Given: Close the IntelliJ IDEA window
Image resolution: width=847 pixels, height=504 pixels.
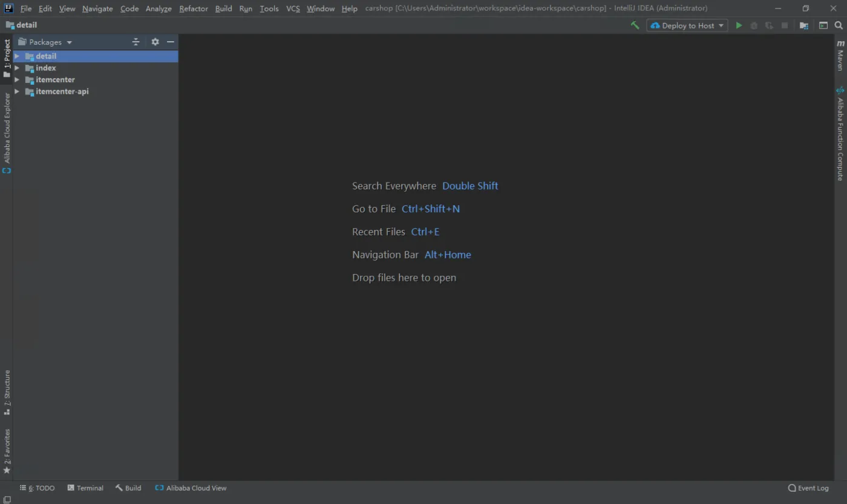Looking at the screenshot, I should [833, 8].
